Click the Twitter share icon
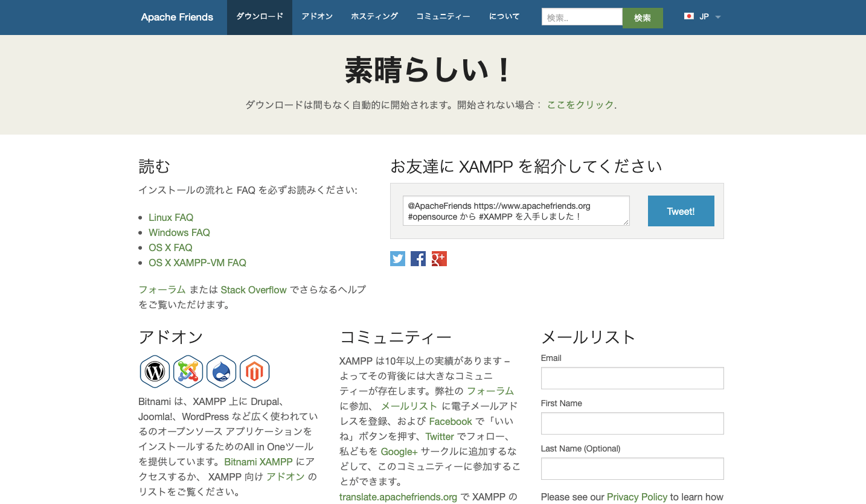This screenshot has width=866, height=504. pyautogui.click(x=397, y=259)
